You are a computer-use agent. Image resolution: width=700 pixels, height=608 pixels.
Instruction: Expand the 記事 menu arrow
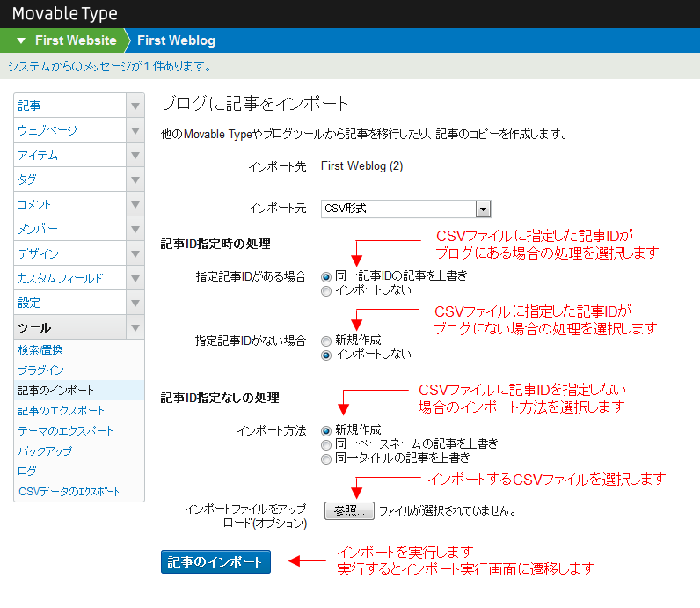click(135, 106)
